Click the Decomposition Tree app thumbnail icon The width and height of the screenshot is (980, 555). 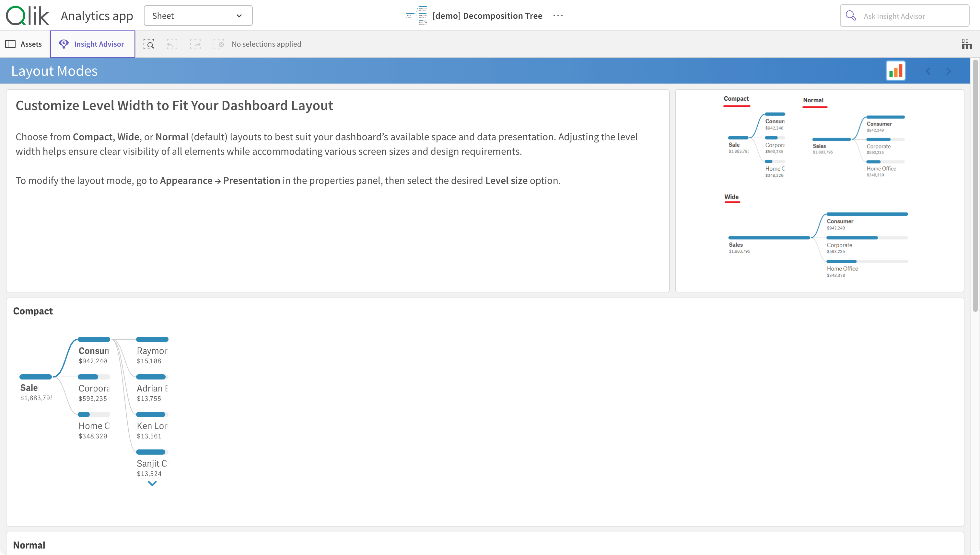pos(416,16)
